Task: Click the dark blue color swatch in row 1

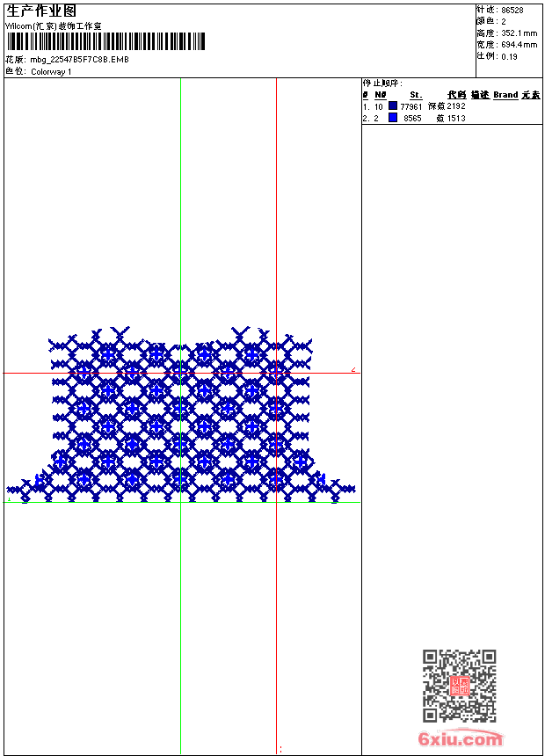Action: click(x=393, y=105)
